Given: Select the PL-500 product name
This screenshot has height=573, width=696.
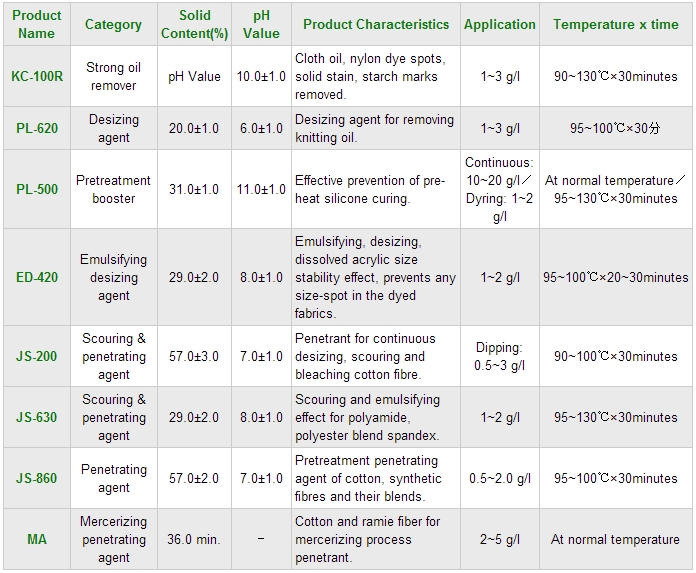Looking at the screenshot, I should pos(37,189).
